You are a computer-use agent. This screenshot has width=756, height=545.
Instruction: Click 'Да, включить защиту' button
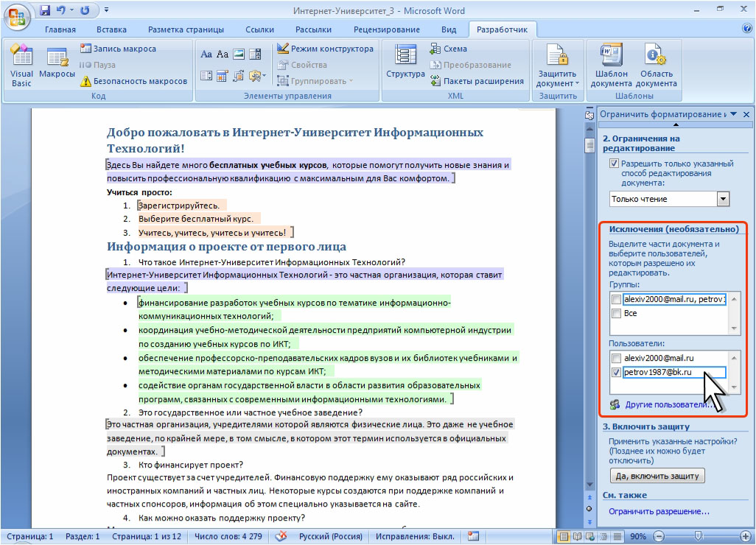click(657, 476)
